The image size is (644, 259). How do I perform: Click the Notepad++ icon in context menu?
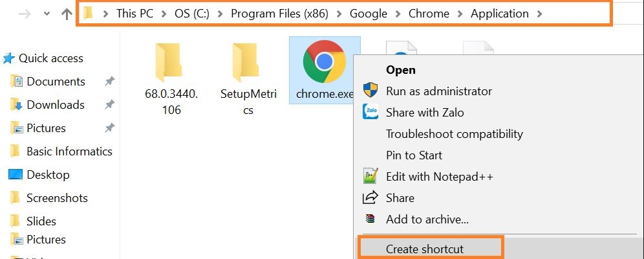(x=370, y=176)
